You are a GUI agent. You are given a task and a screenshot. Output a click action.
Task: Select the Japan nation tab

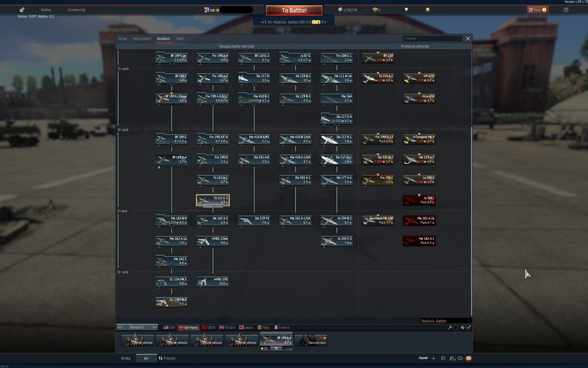pyautogui.click(x=246, y=327)
